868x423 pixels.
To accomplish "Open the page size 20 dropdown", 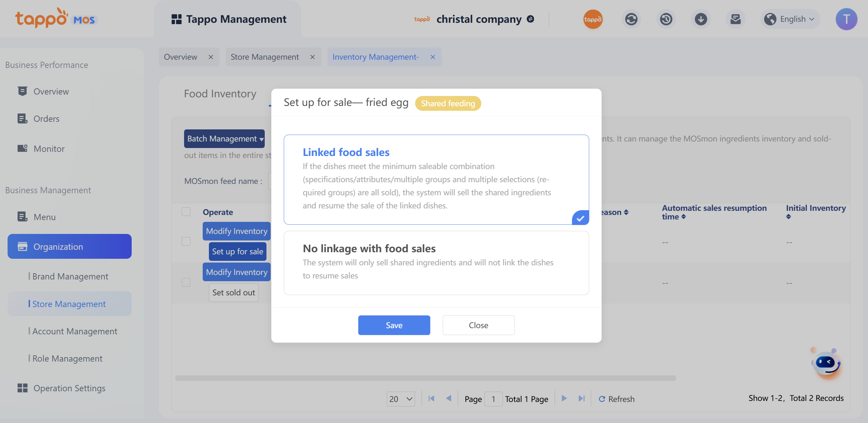I will (401, 399).
